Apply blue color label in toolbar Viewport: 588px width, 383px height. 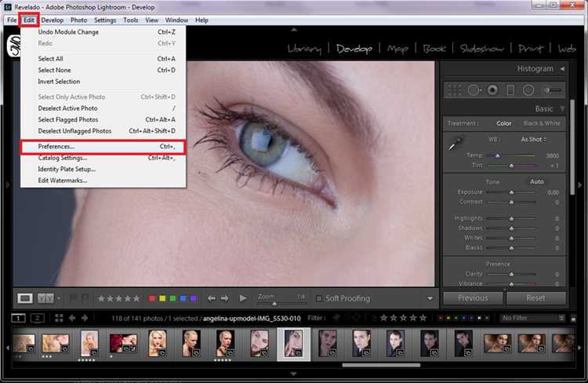183,298
